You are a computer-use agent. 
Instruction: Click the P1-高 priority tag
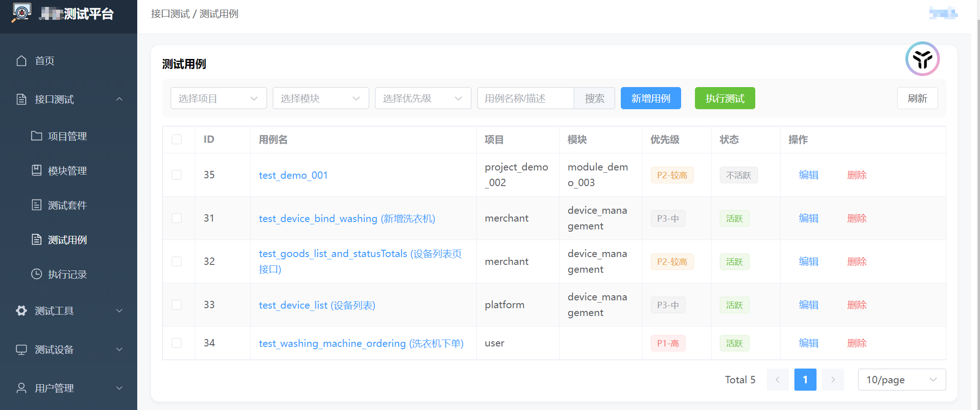tap(668, 343)
